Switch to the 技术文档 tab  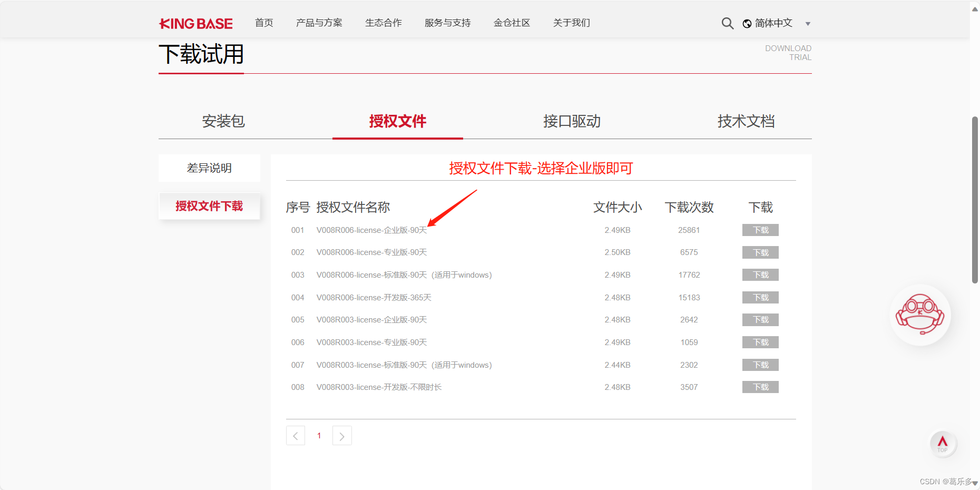click(746, 121)
